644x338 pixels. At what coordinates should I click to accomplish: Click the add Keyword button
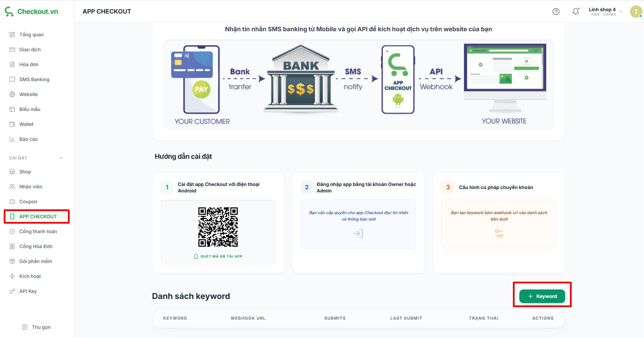pyautogui.click(x=542, y=296)
